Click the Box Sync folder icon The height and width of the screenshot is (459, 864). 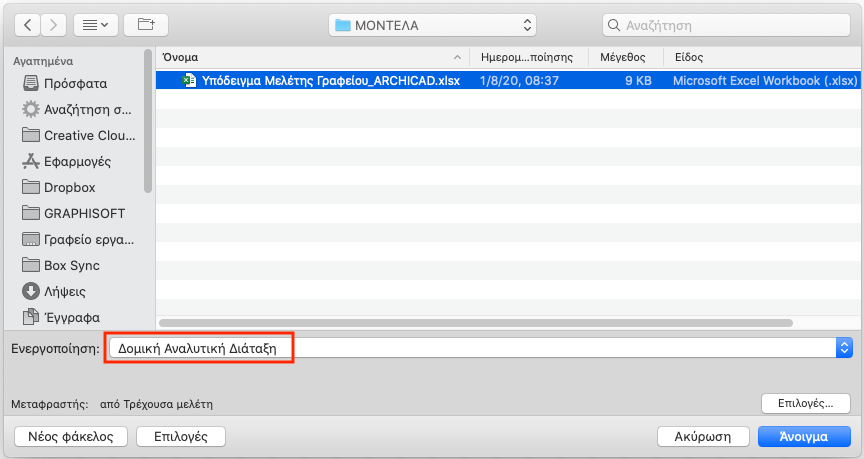click(31, 265)
